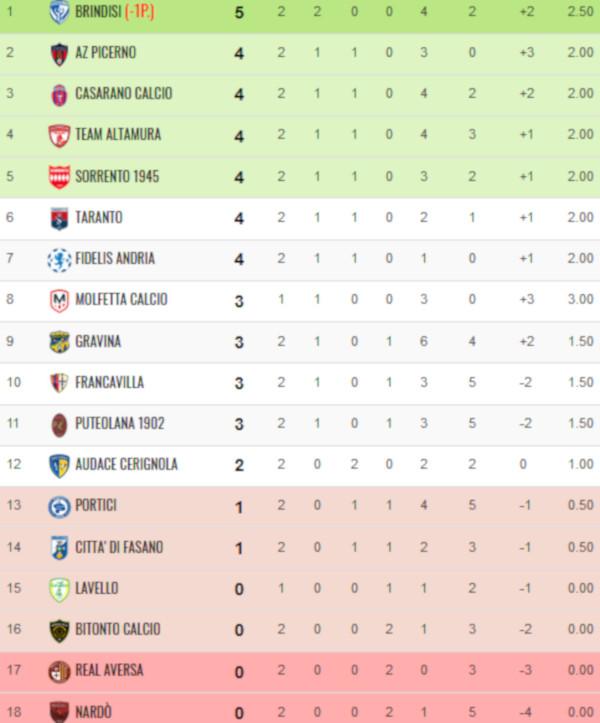The width and height of the screenshot is (600, 723).
Task: Click the AZ Picerno team crest
Action: [x=59, y=54]
